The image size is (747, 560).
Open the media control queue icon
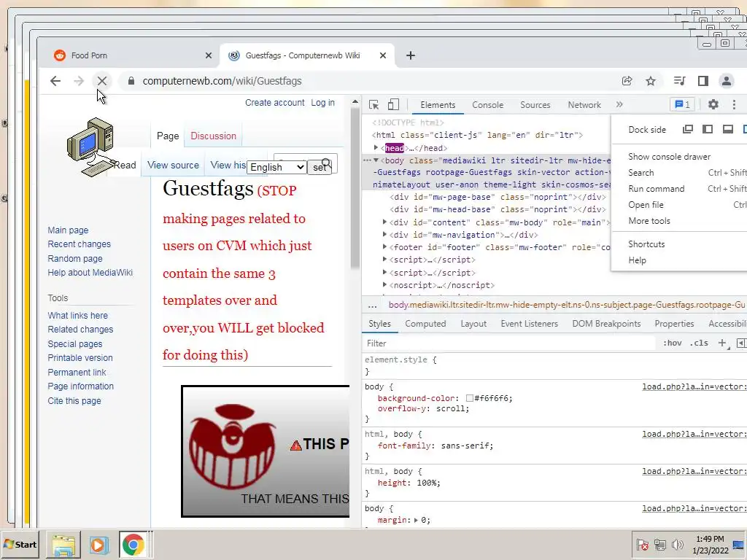point(679,81)
